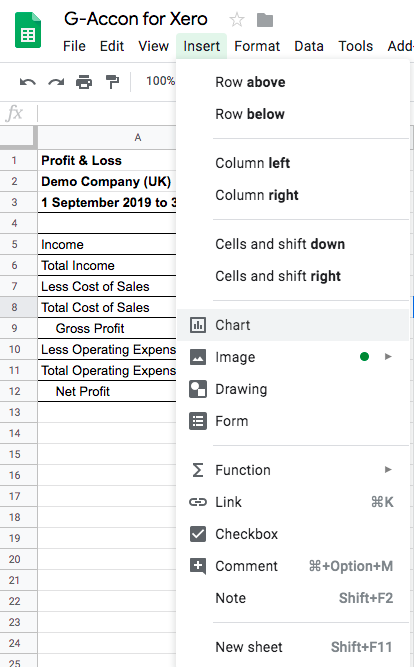The height and width of the screenshot is (667, 414).
Task: Click the redo arrow icon
Action: [56, 82]
